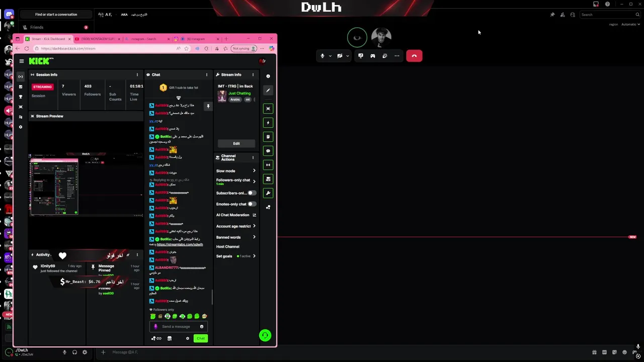Screen dimensions: 644x362
Task: Switch to MONTAGEM YouTube browser tab
Action: coord(97,39)
